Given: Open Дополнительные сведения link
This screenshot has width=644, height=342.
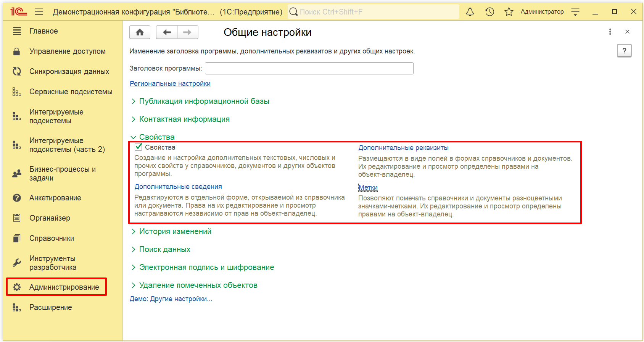Looking at the screenshot, I should click(x=178, y=187).
